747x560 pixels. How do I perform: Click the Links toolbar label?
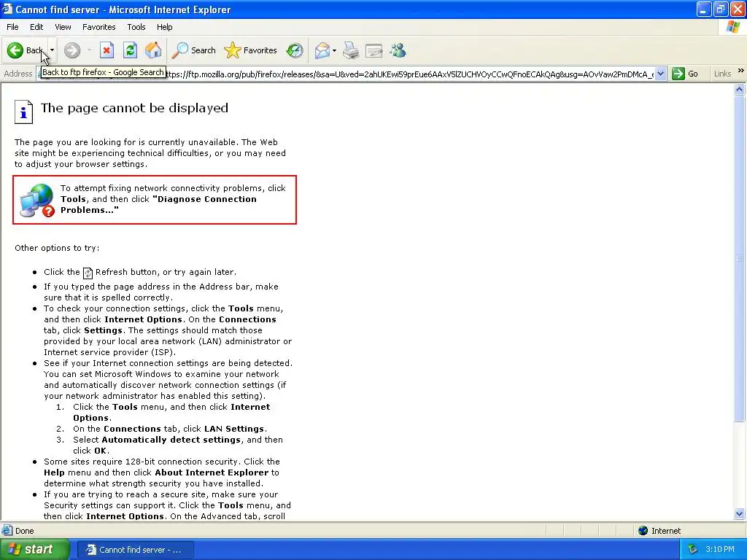pos(722,74)
